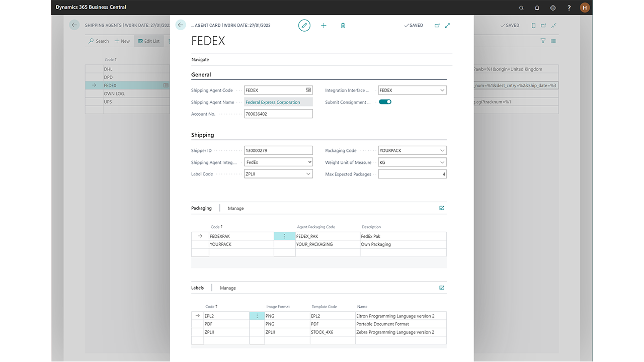Click the Template Code column header
The image size is (644, 362).
pyautogui.click(x=324, y=306)
